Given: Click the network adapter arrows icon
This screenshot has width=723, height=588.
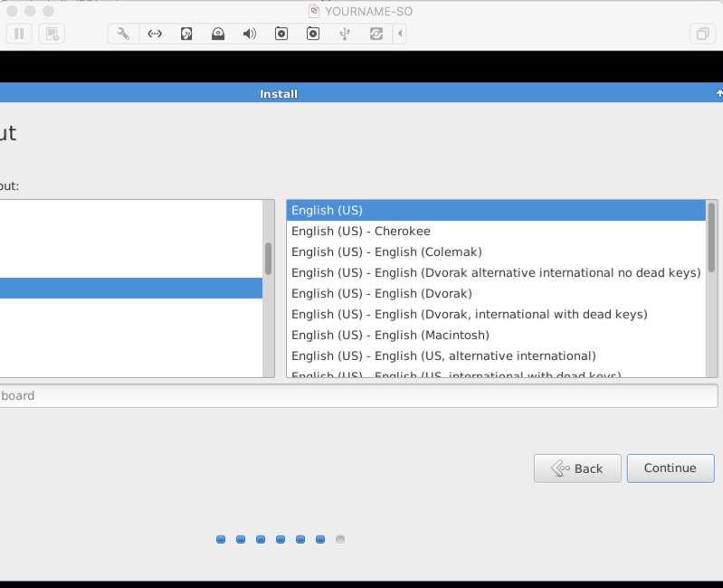Looking at the screenshot, I should 155,33.
